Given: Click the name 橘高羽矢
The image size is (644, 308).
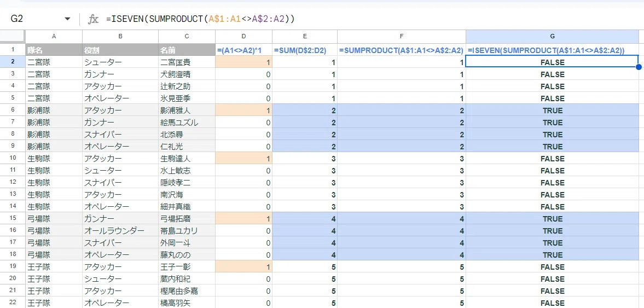Looking at the screenshot, I should coord(175,303).
